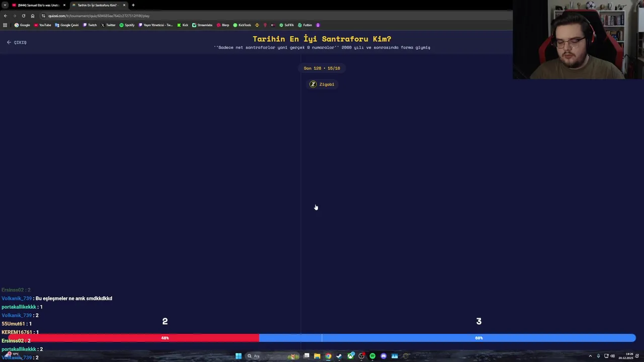Open Xbox app from the taskbar
Viewport: 644px width, 362px height.
[x=351, y=356]
